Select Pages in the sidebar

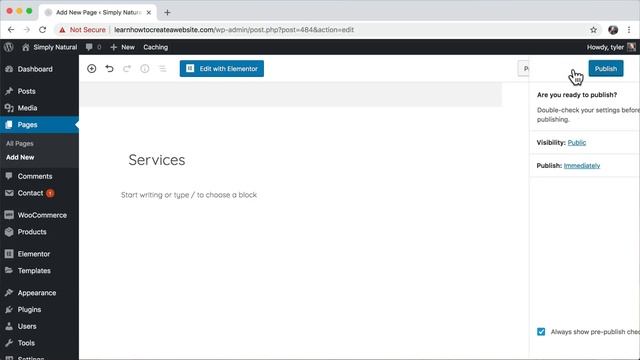39,124
